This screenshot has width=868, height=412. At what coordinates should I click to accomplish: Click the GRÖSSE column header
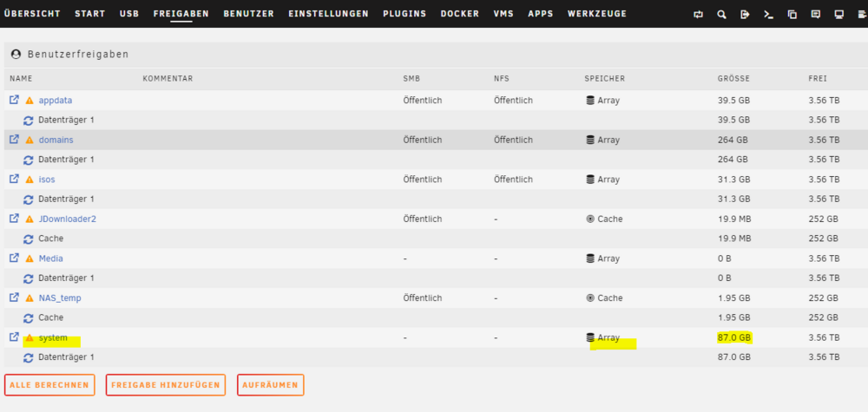click(x=734, y=79)
